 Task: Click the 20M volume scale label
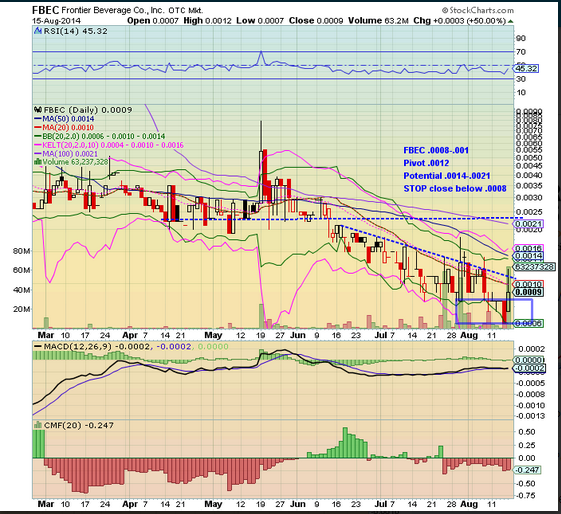coord(22,309)
